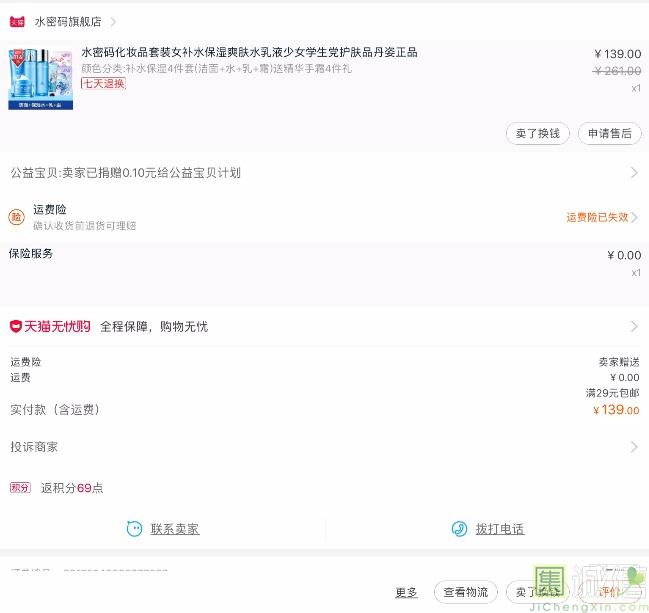Click the 积分 points badge icon
This screenshot has width=649, height=613.
(x=20, y=488)
